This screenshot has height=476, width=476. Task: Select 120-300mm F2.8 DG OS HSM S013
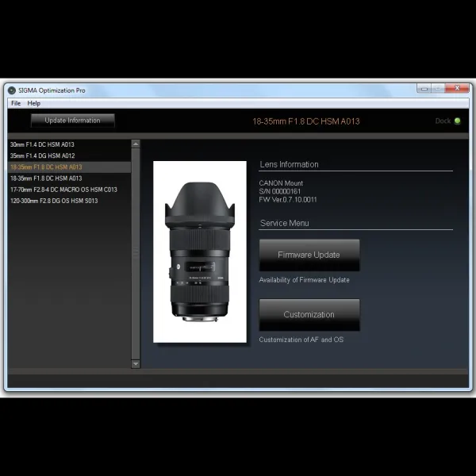tap(69, 201)
